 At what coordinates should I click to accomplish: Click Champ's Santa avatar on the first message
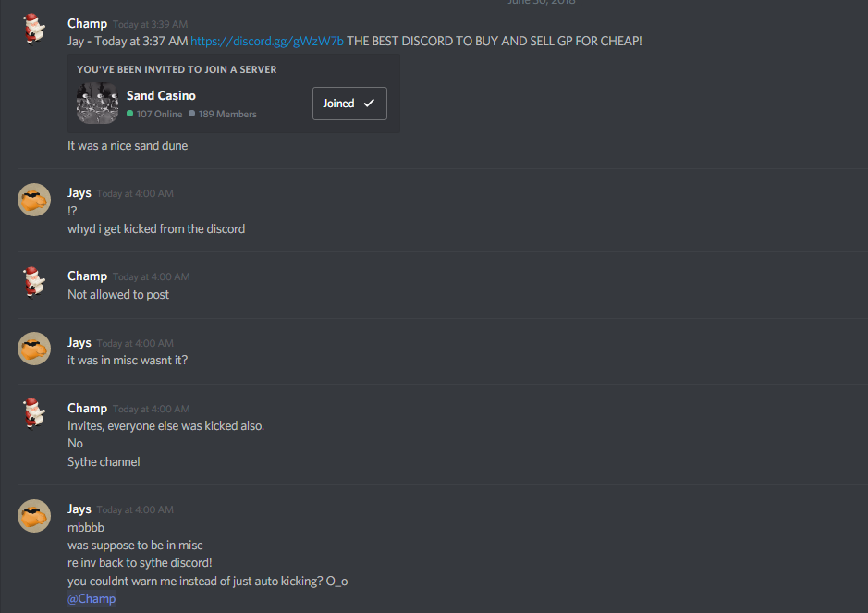34,29
